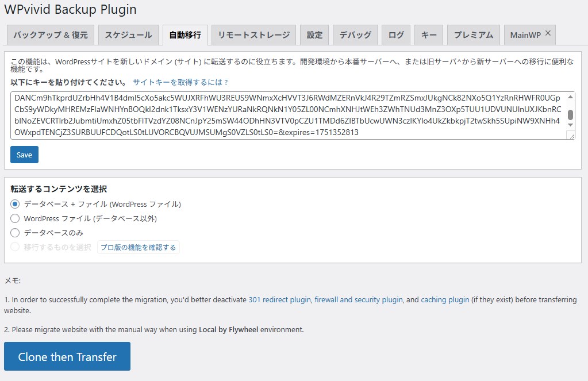Switch to the ログ tab
This screenshot has height=381, width=588.
click(x=396, y=35)
